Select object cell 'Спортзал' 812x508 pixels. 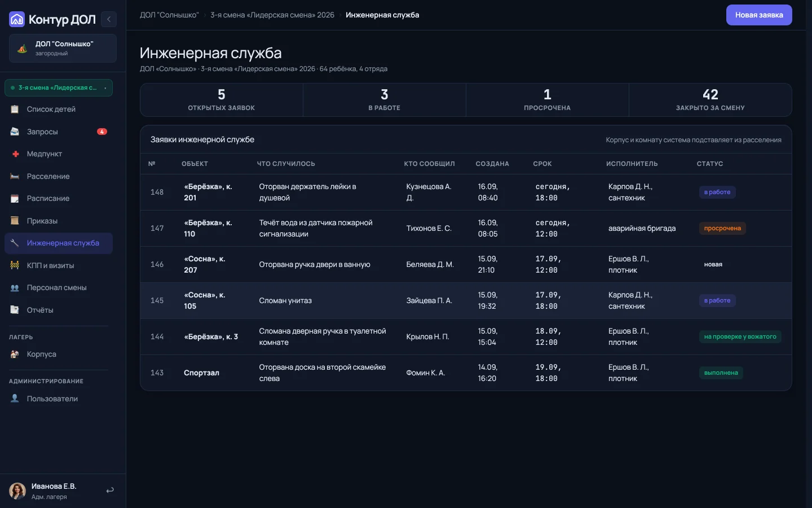(x=201, y=373)
